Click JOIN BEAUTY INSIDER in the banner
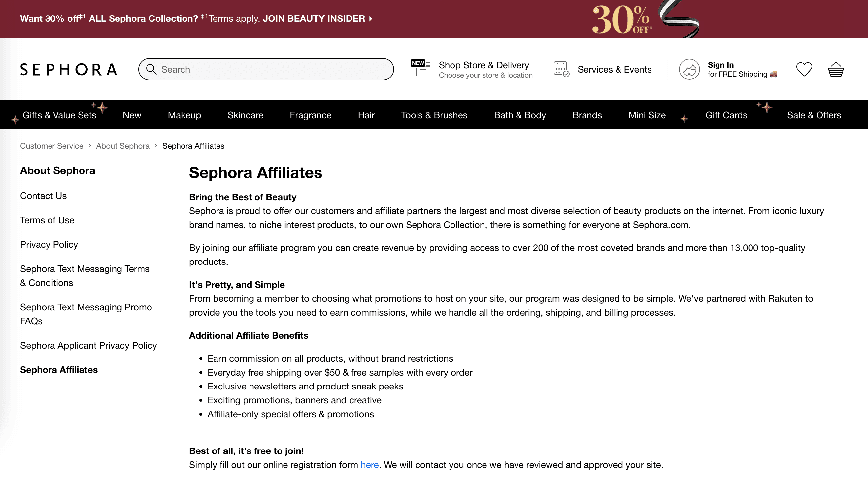This screenshot has height=496, width=868. (x=314, y=19)
